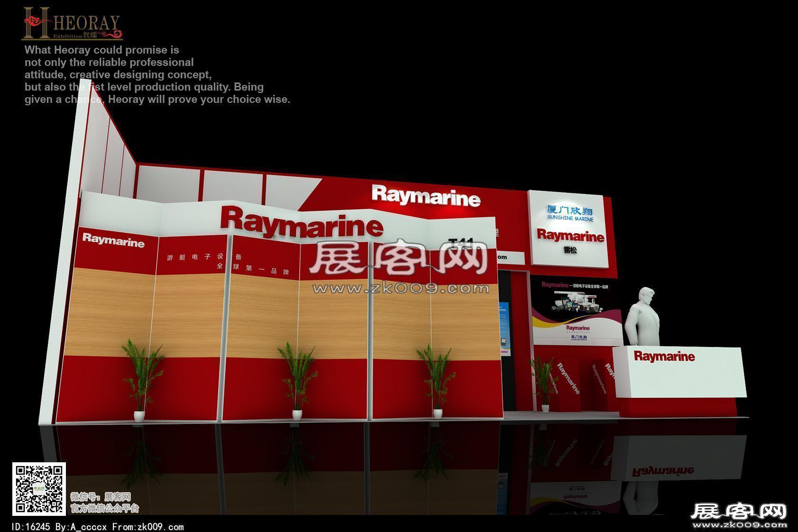This screenshot has height=532, width=798.
Task: Click the "官方微信公众平台" label
Action: pyautogui.click(x=105, y=508)
